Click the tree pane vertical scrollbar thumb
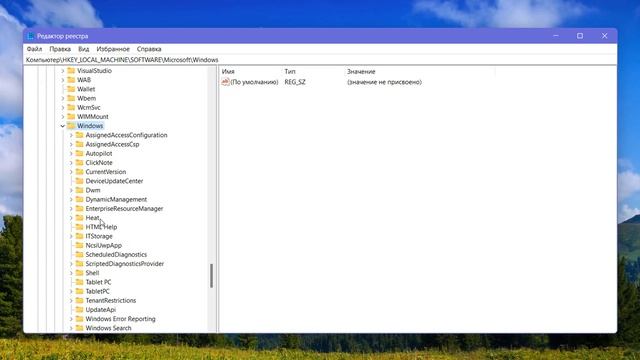This screenshot has height=360, width=640. point(211,276)
